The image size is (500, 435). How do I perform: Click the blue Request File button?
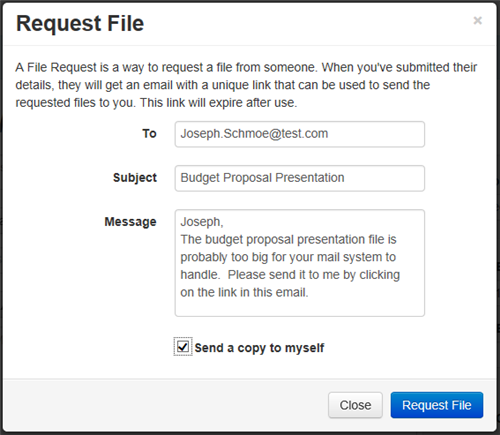pos(437,405)
